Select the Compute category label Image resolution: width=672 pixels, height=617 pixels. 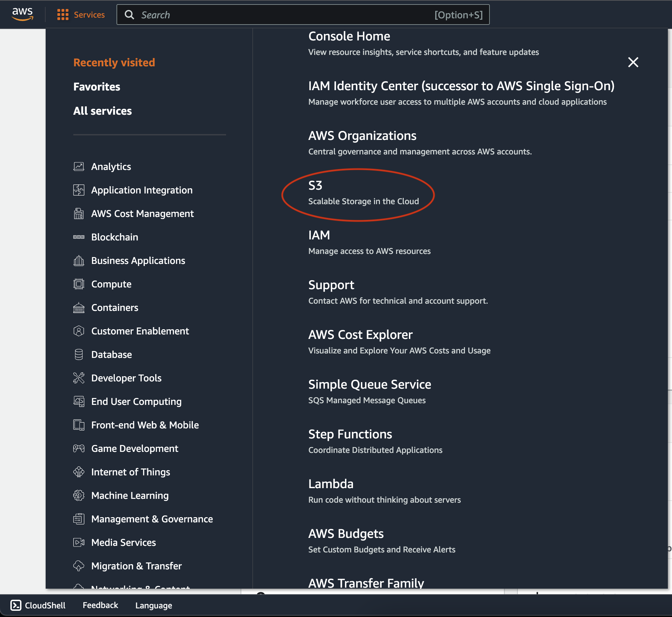click(x=111, y=284)
